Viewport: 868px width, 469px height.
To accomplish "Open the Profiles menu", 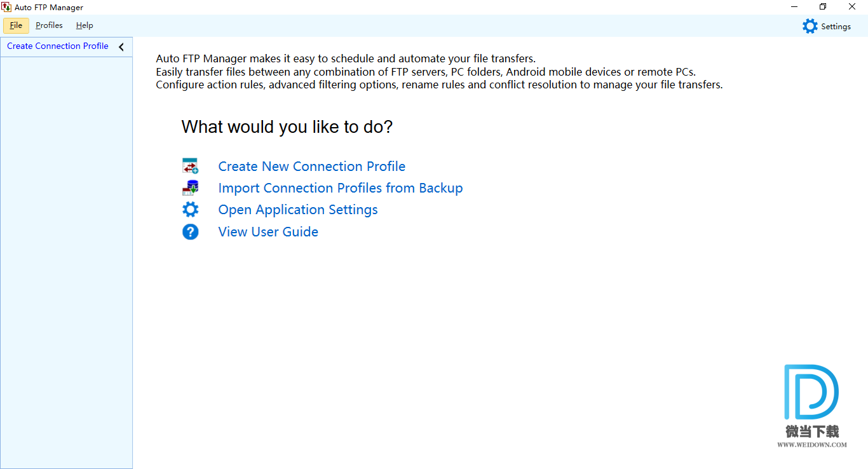I will pyautogui.click(x=49, y=25).
